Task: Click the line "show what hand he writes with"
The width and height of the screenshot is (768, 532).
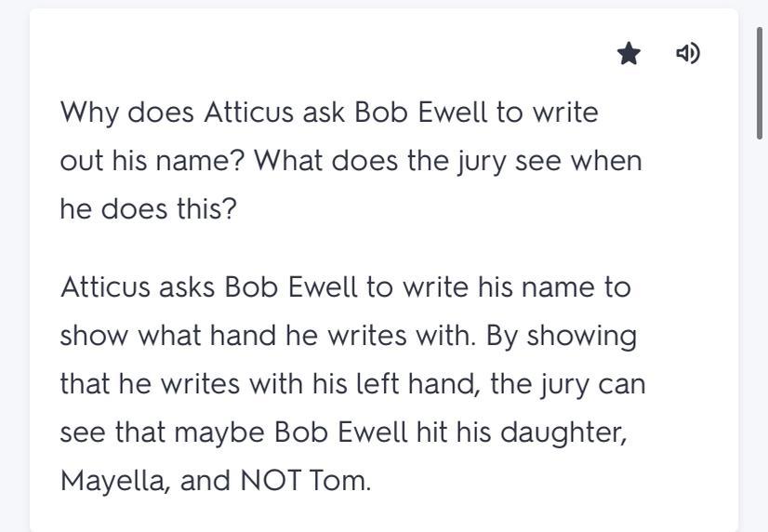Action: pyautogui.click(x=268, y=336)
